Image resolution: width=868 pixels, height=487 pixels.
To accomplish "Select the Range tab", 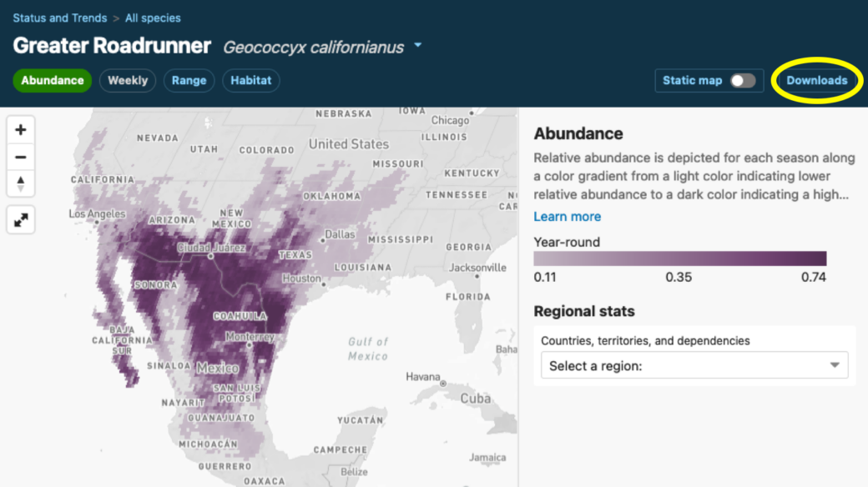I will pos(189,80).
